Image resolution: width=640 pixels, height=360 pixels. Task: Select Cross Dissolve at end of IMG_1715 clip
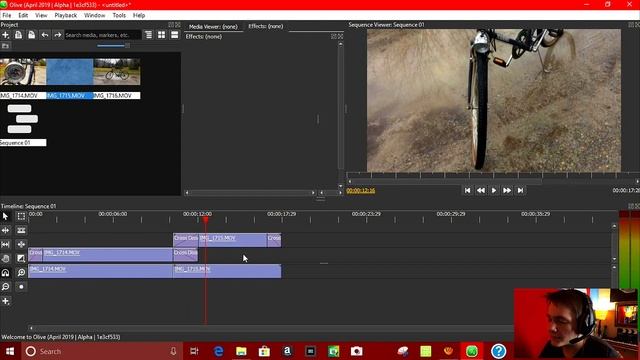click(x=274, y=240)
